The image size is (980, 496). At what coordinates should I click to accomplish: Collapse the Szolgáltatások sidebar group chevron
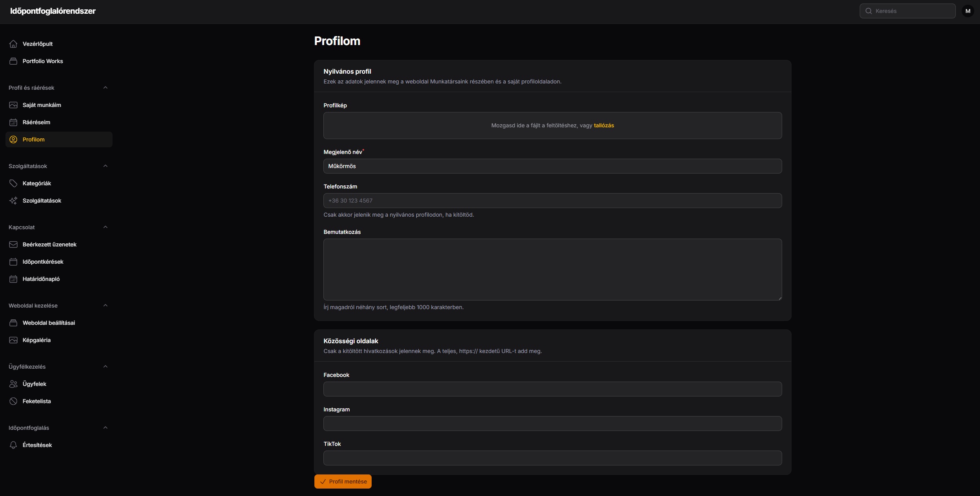(105, 166)
